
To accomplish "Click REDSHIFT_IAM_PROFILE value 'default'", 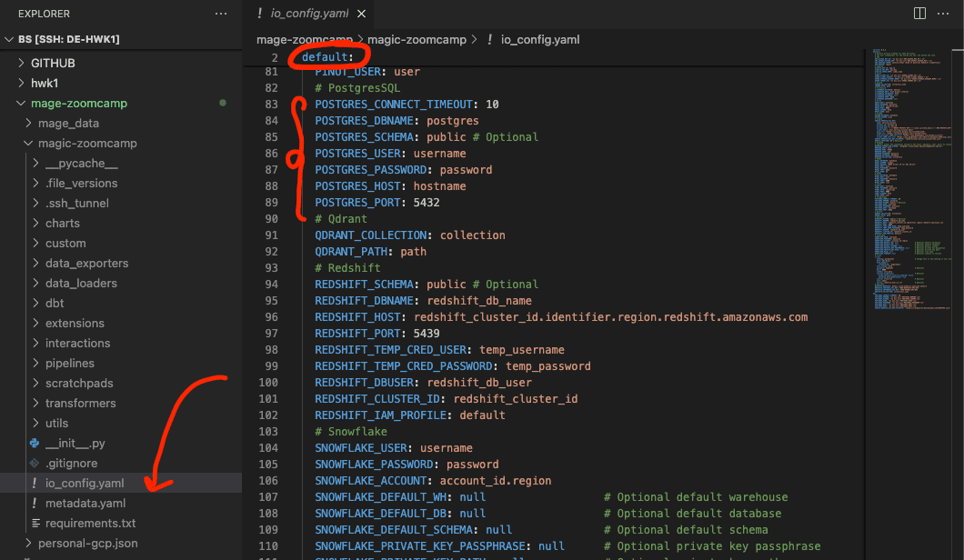I will (x=483, y=415).
